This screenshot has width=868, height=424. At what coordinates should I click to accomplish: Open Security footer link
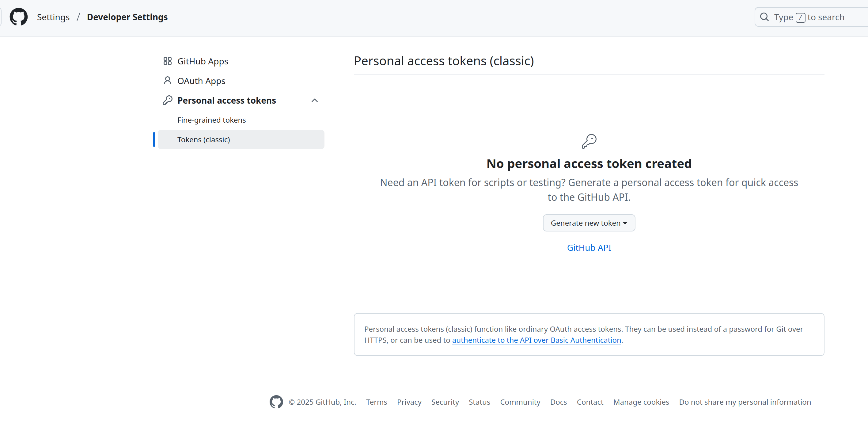pyautogui.click(x=445, y=402)
